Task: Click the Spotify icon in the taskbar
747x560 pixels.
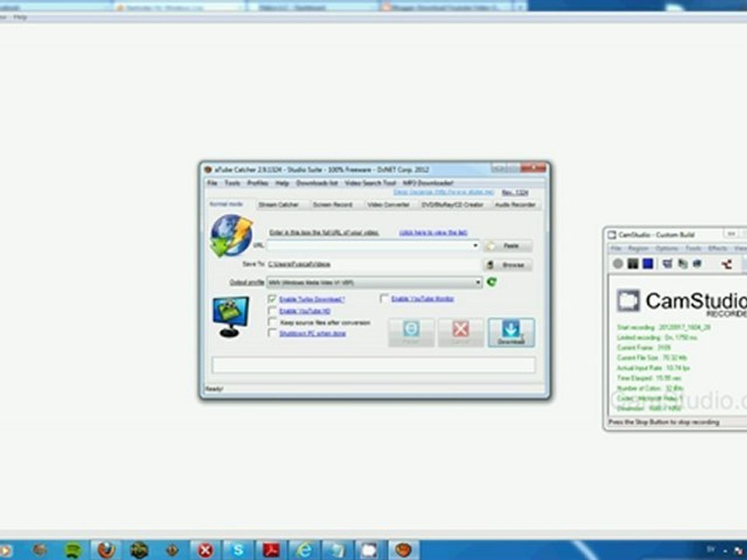Action: [x=73, y=551]
